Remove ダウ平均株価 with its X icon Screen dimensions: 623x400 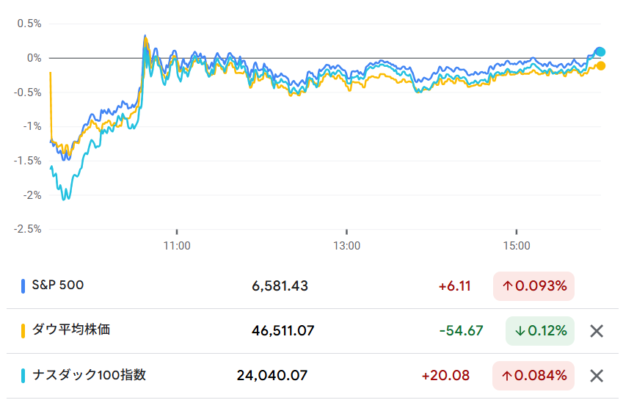(x=596, y=331)
